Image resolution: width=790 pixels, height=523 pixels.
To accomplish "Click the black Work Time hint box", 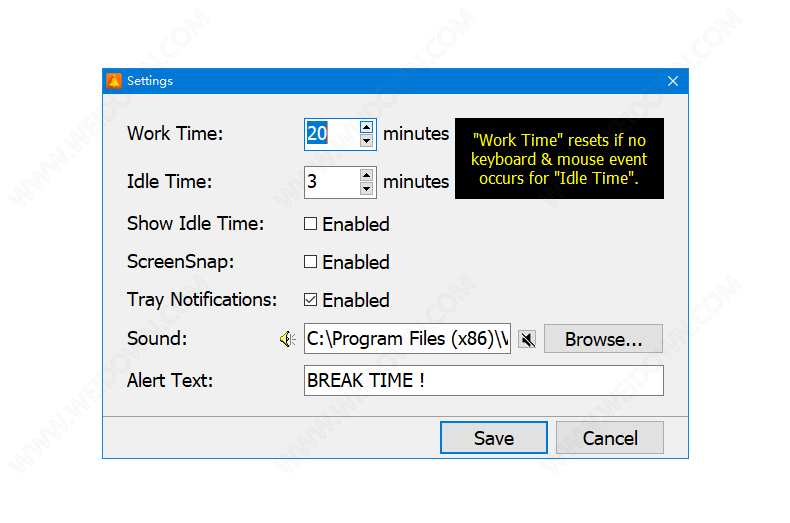I will [559, 159].
